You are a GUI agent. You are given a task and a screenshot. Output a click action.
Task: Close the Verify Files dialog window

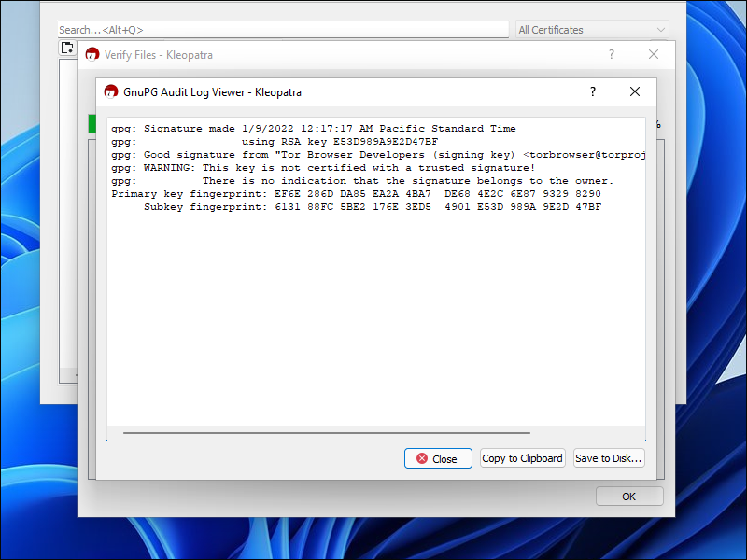click(x=654, y=55)
